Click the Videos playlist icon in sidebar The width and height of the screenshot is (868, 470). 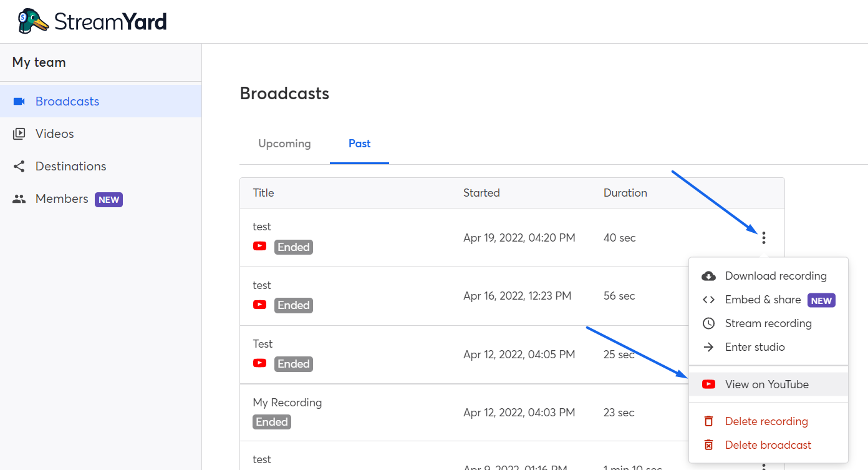(19, 134)
